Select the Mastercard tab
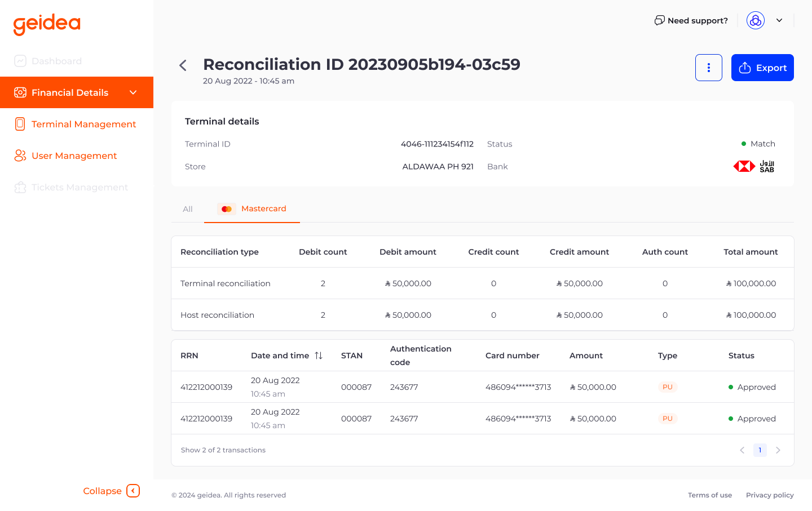Image resolution: width=812 pixels, height=511 pixels. click(x=253, y=209)
